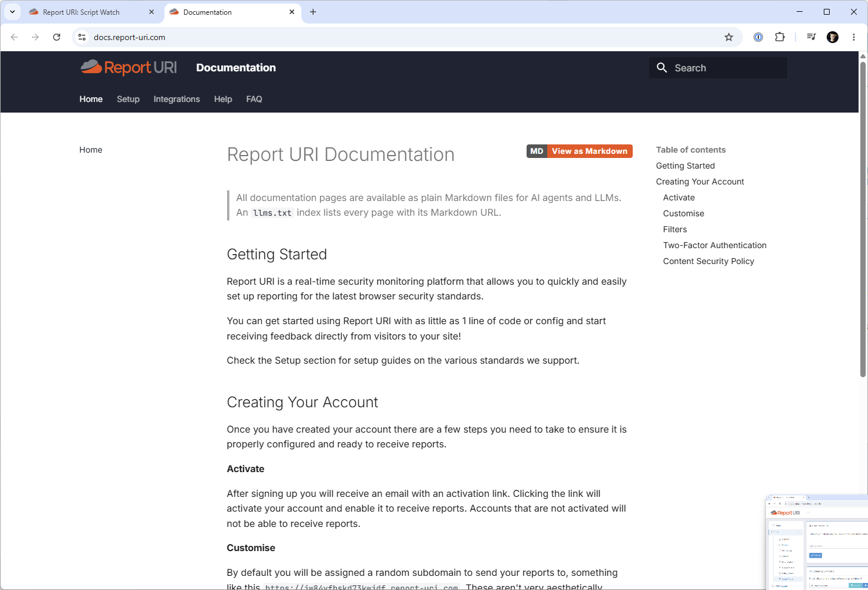Click the Report URI logo in header
Viewport: 868px width, 590px height.
pos(129,68)
